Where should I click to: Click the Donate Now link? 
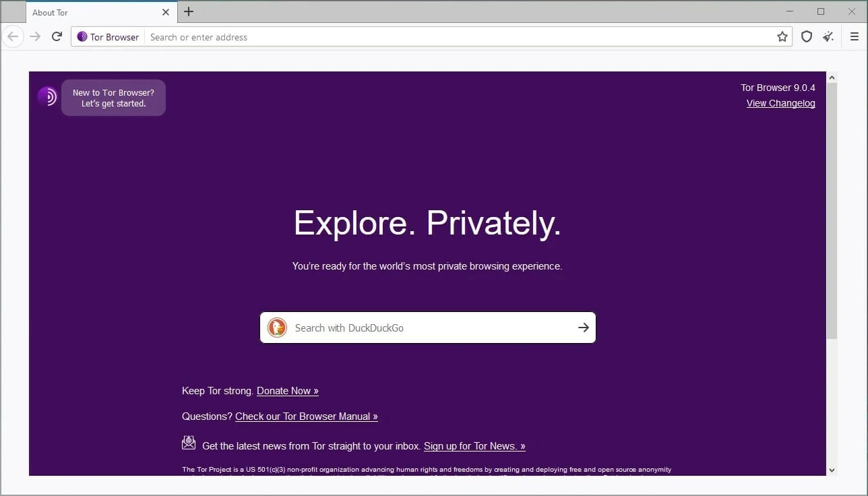point(288,391)
